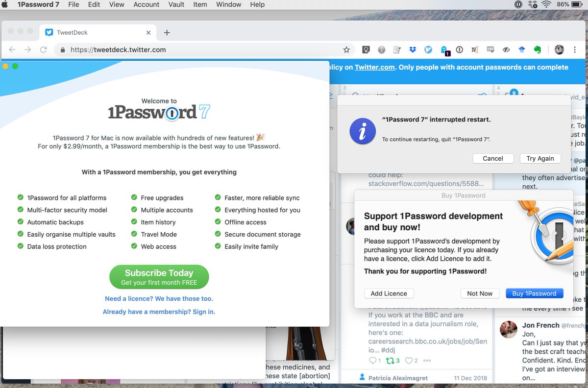Click the padlock site info icon

pyautogui.click(x=62, y=50)
